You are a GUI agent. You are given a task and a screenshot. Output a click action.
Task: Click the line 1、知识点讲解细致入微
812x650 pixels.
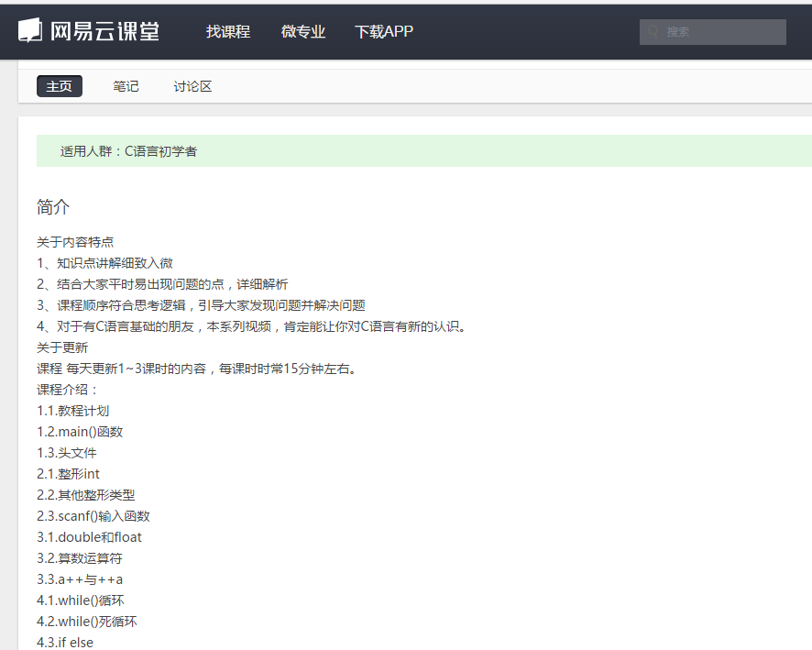point(104,263)
